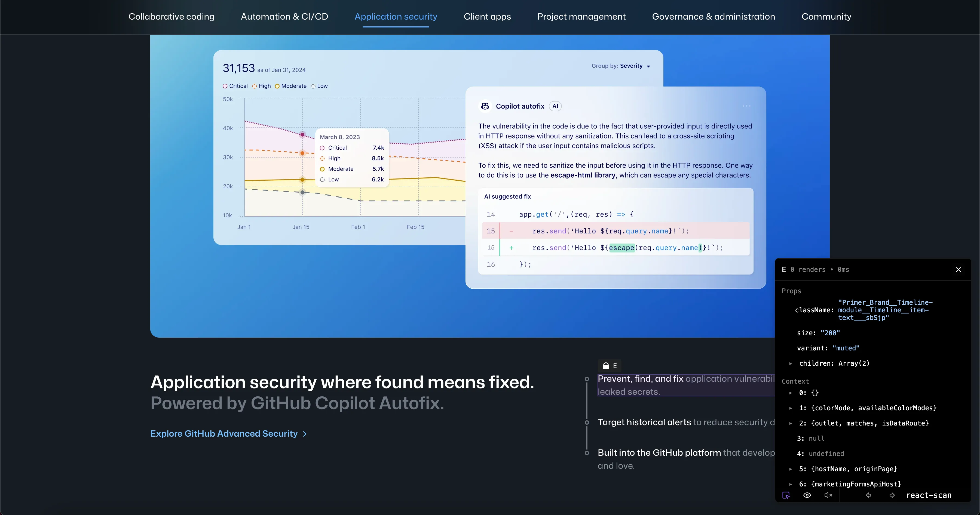Viewport: 980px width, 515px height.
Task: Click the Built into the GitHub platform item
Action: coord(686,459)
